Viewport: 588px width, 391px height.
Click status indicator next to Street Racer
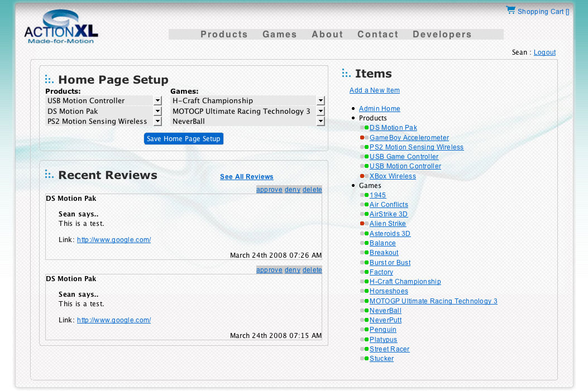(x=365, y=349)
